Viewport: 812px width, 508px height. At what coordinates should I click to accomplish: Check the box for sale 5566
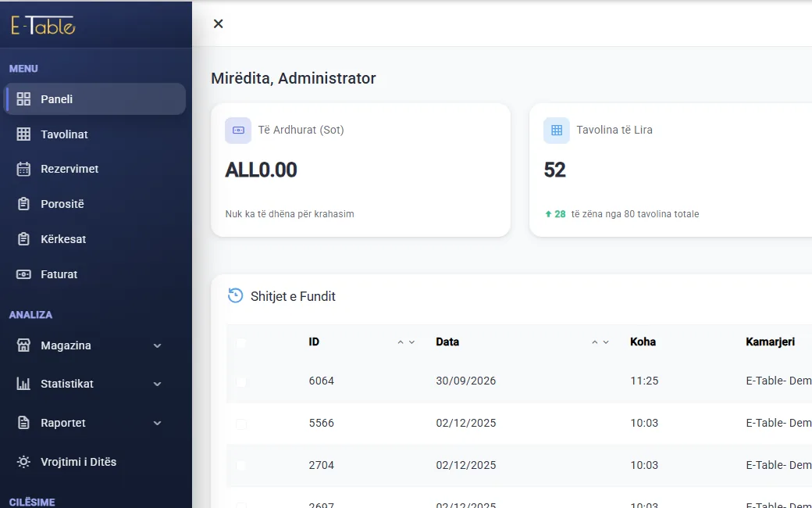[x=240, y=424]
